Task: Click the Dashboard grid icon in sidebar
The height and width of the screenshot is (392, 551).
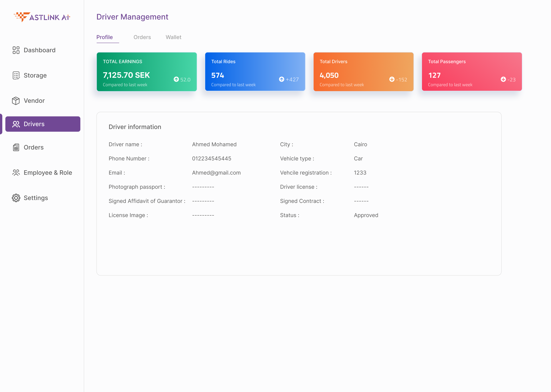Action: [16, 50]
